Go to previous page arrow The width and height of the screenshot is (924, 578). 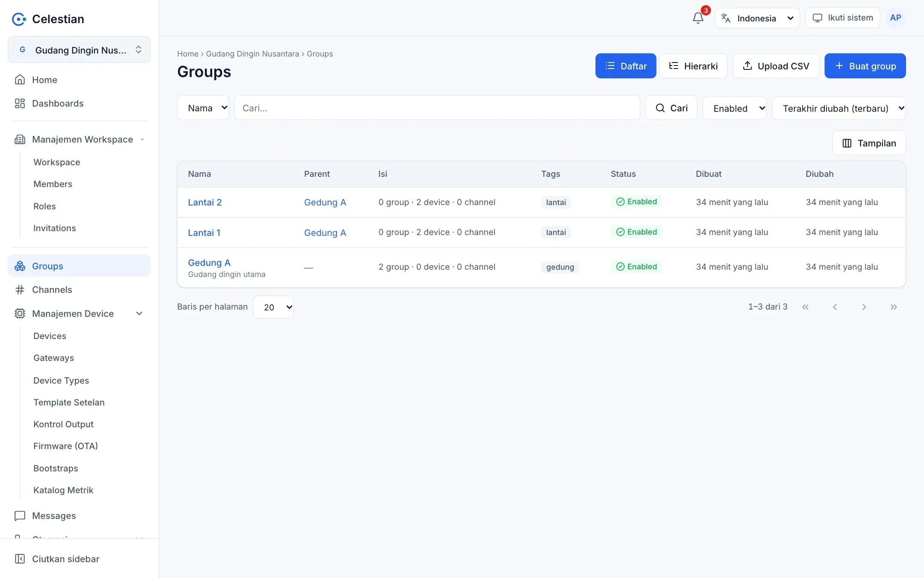tap(835, 307)
